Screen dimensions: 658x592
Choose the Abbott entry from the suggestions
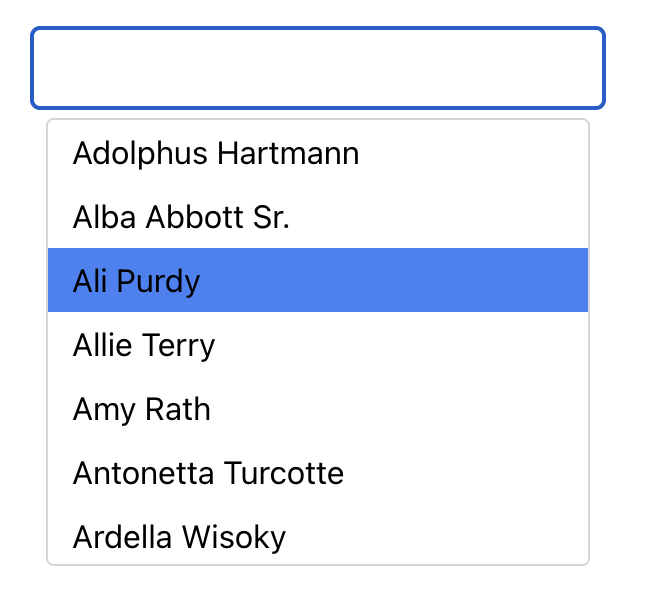[181, 217]
